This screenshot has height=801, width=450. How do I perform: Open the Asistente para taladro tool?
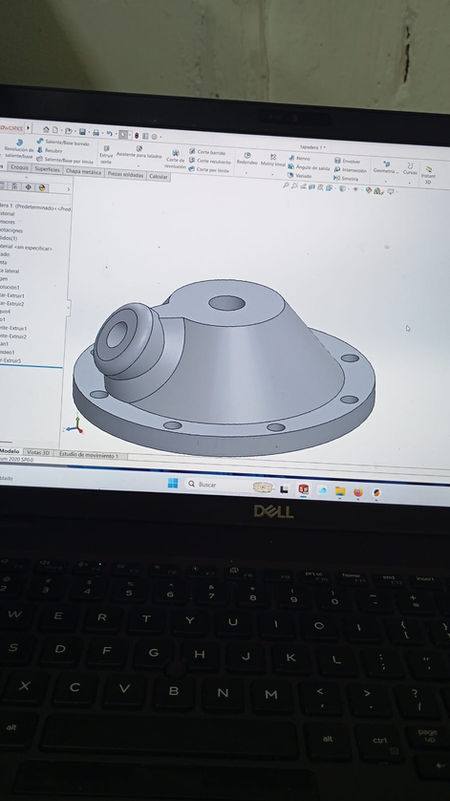click(138, 152)
